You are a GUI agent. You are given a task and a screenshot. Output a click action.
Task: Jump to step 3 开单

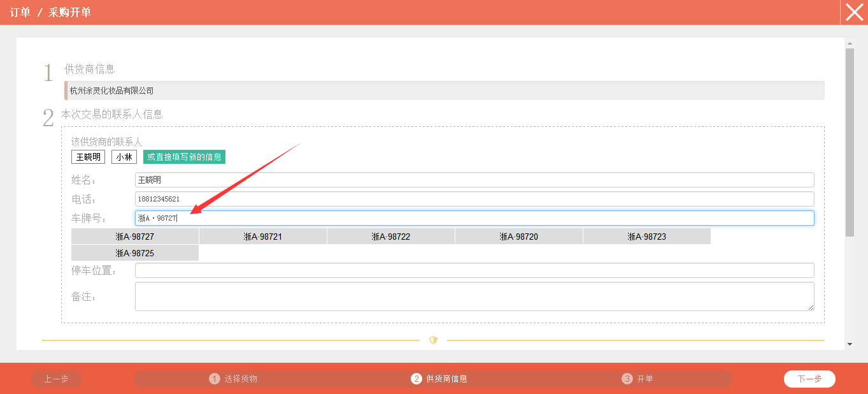pyautogui.click(x=638, y=379)
